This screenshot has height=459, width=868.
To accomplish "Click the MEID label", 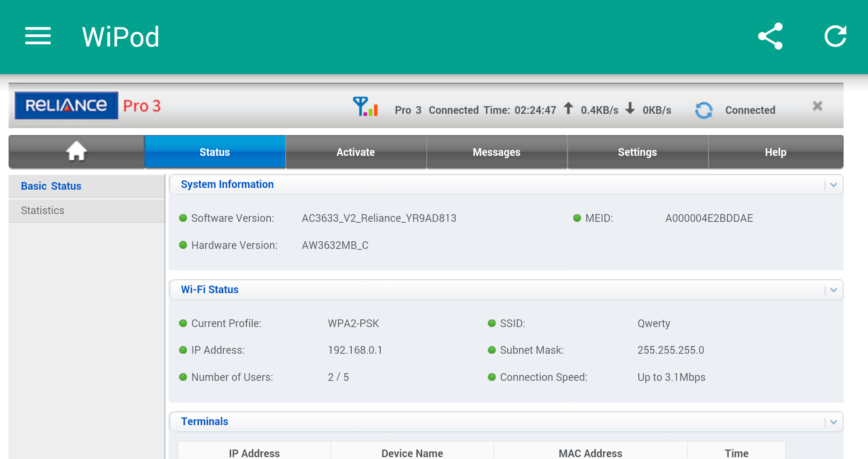I will click(x=599, y=218).
